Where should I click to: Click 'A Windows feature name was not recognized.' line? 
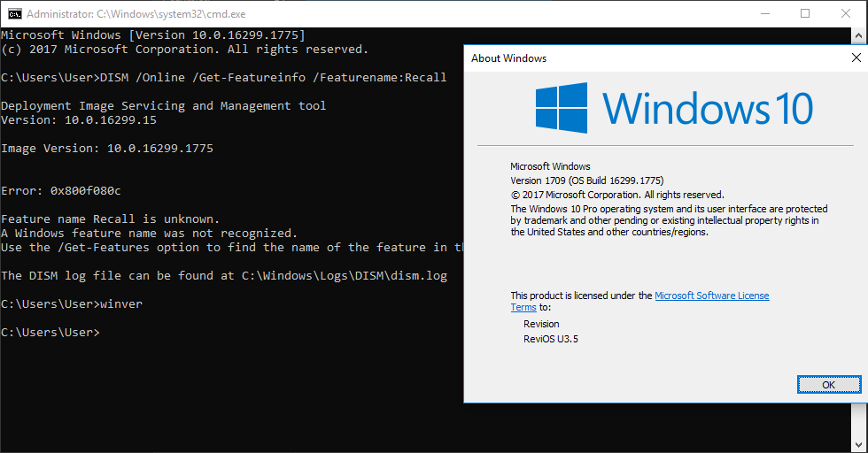150,234
